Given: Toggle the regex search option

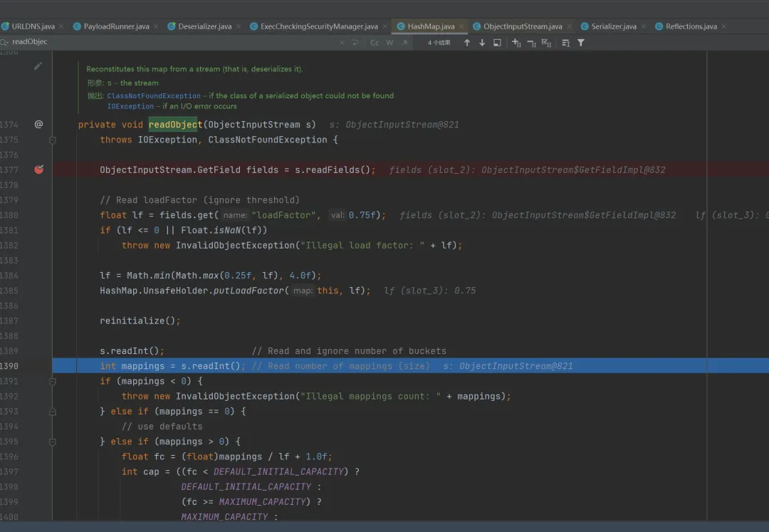Looking at the screenshot, I should 404,43.
